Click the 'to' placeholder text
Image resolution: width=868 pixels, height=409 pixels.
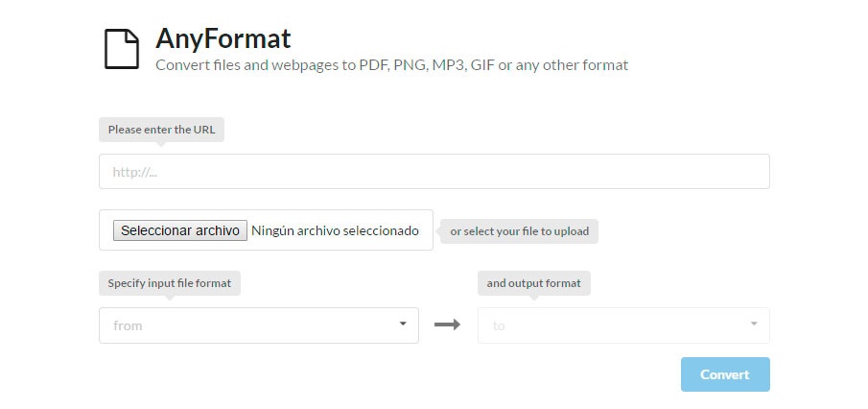coord(499,325)
